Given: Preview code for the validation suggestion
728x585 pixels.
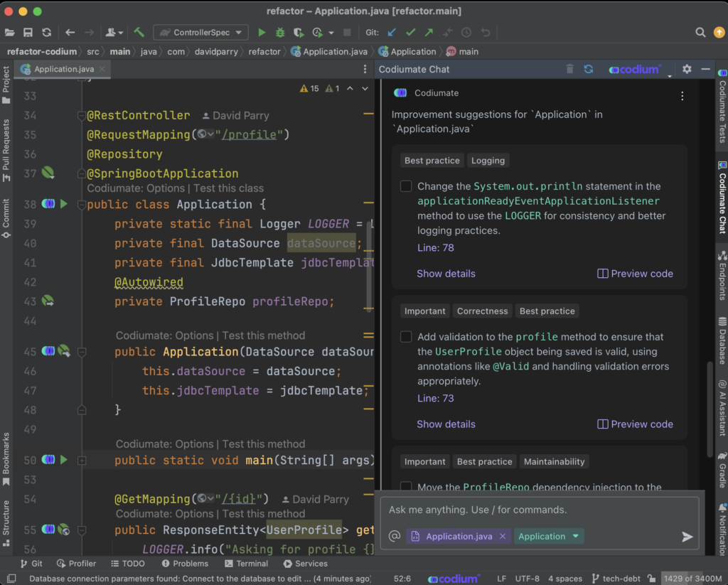Looking at the screenshot, I should [x=635, y=424].
